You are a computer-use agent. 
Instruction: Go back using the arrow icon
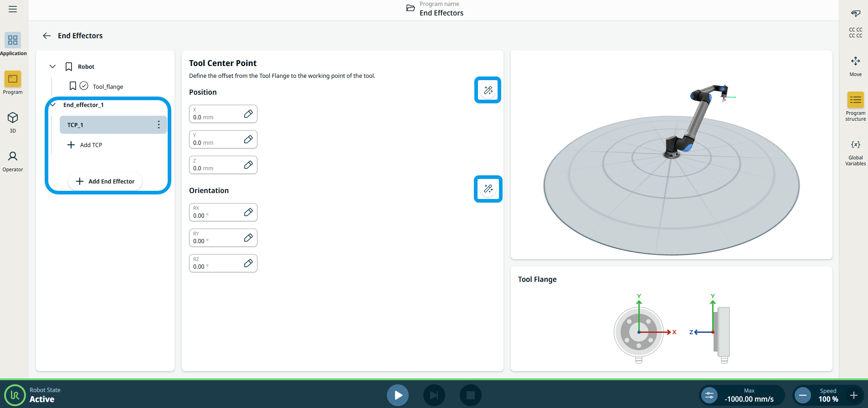pos(46,36)
